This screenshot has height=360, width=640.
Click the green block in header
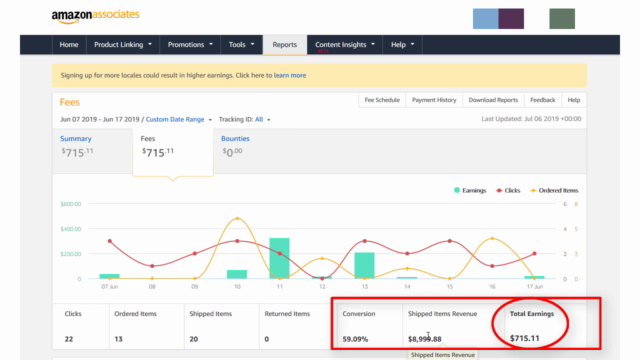pyautogui.click(x=562, y=19)
